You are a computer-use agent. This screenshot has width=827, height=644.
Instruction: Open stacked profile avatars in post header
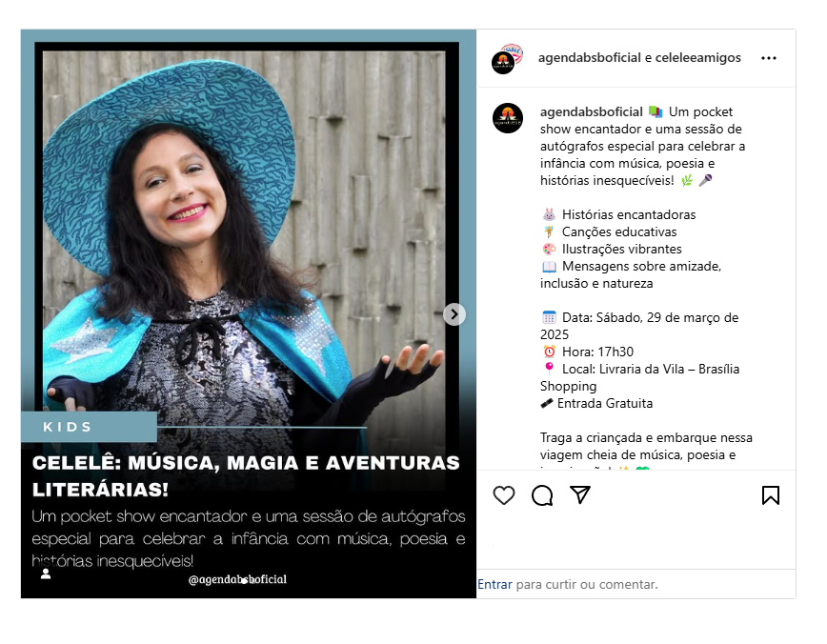[x=507, y=58]
